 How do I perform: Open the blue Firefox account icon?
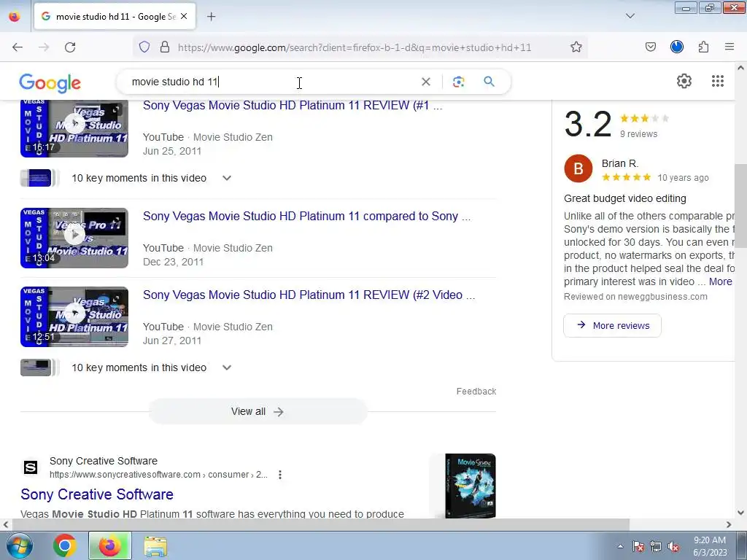point(677,47)
